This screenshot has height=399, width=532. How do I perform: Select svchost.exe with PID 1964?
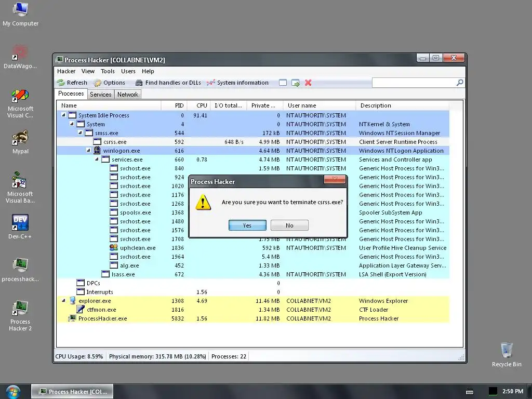253,257
